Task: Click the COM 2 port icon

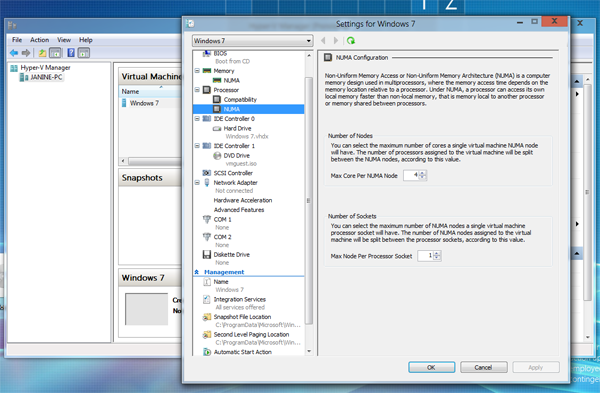Action: click(207, 237)
